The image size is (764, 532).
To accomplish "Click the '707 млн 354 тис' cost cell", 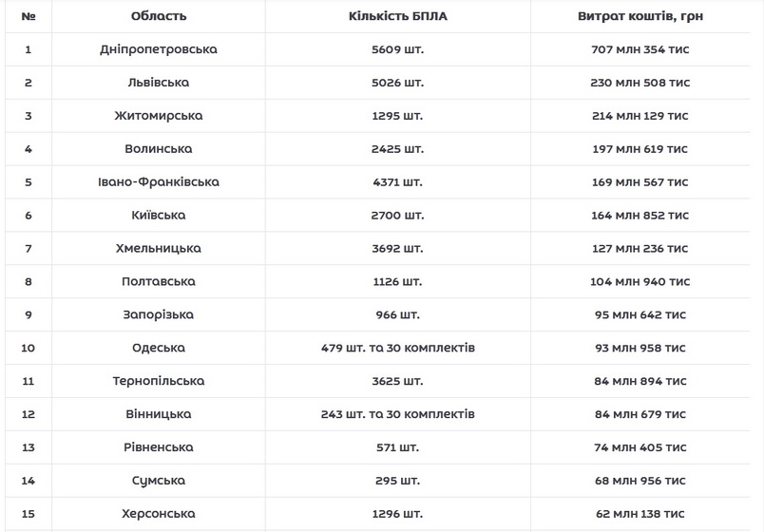I will [640, 49].
